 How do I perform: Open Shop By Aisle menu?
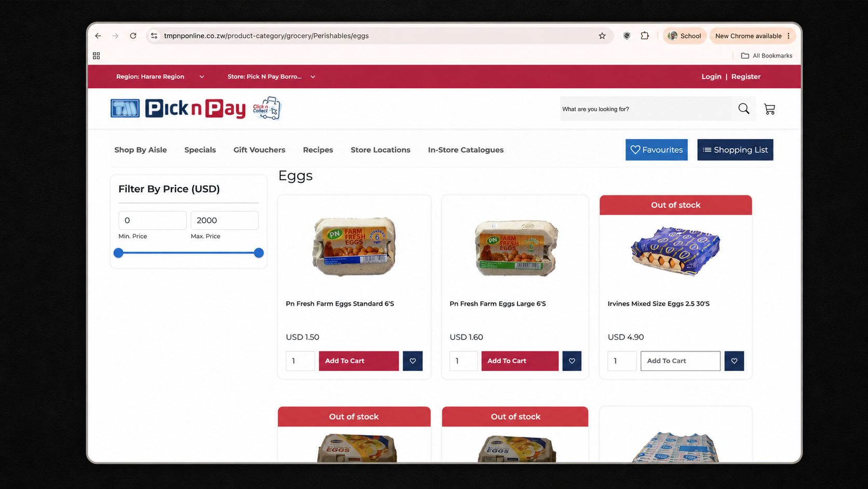[141, 150]
